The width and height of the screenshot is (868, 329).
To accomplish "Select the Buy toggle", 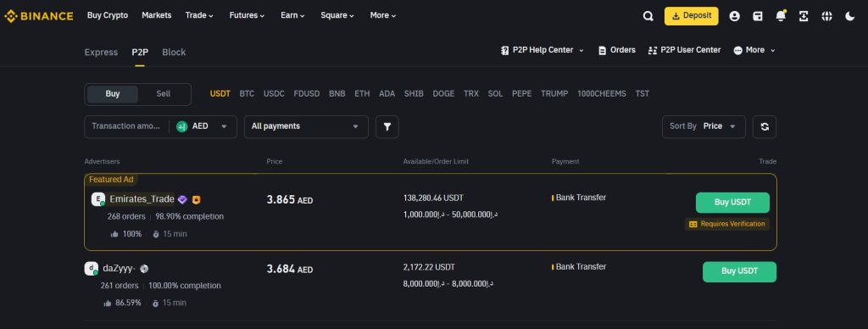I will coord(113,94).
